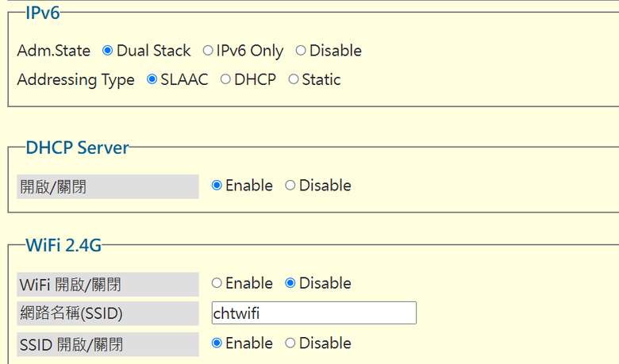Click the WiFi 2.4G section heading
The image size is (619, 364).
pos(63,245)
